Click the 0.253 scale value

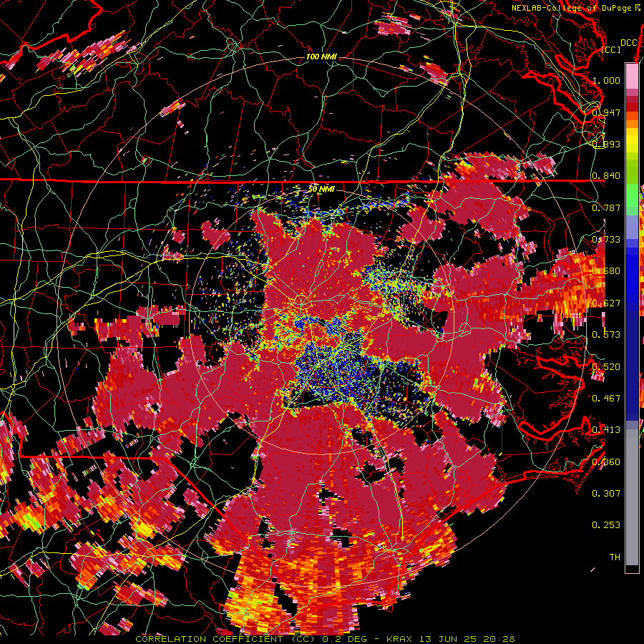tap(606, 525)
